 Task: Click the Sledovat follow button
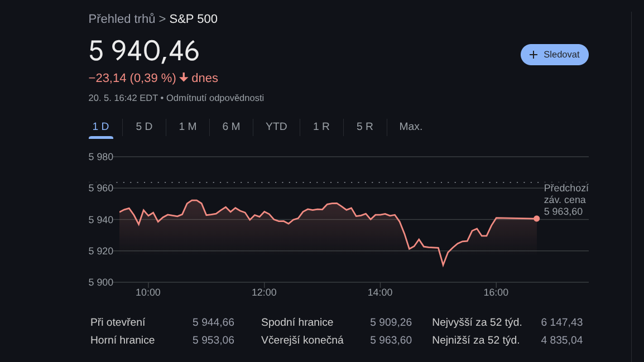tap(555, 55)
